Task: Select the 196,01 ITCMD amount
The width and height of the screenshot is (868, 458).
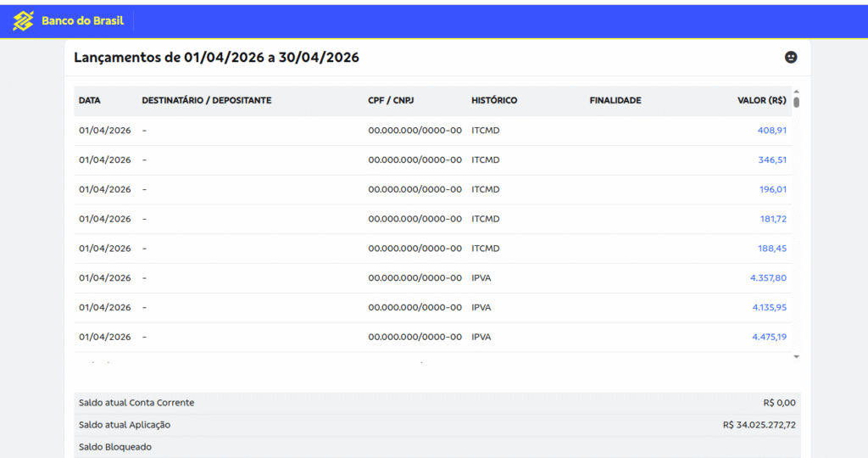Action: click(x=772, y=189)
